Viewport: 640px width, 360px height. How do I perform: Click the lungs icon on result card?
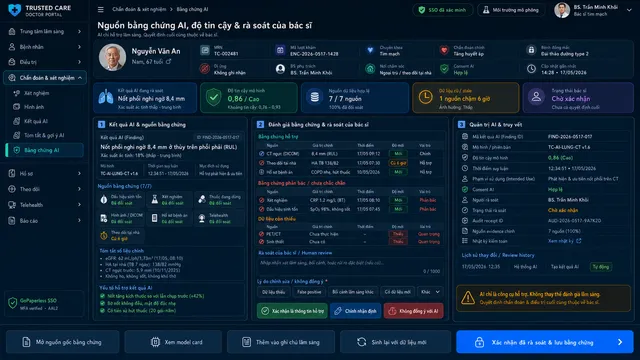(x=106, y=98)
